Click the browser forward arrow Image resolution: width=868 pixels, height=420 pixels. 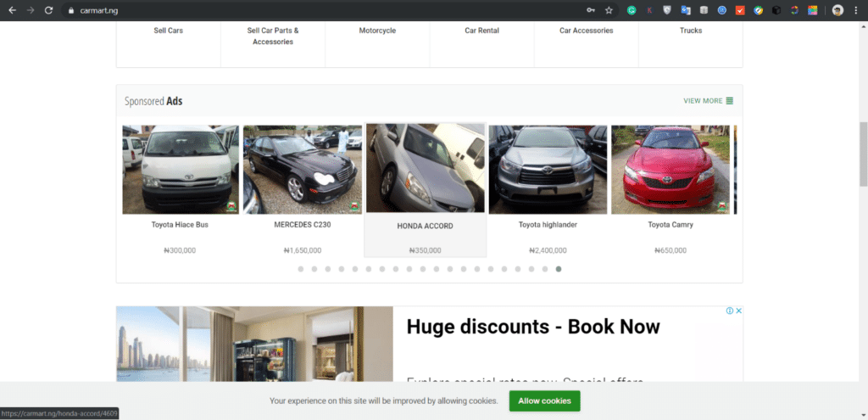click(x=31, y=10)
